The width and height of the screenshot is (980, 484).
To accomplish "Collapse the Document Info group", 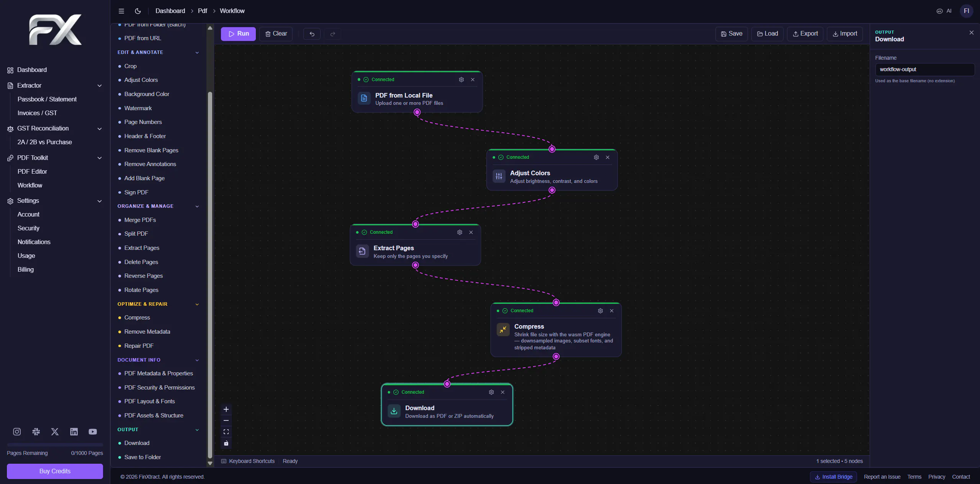I will [197, 360].
